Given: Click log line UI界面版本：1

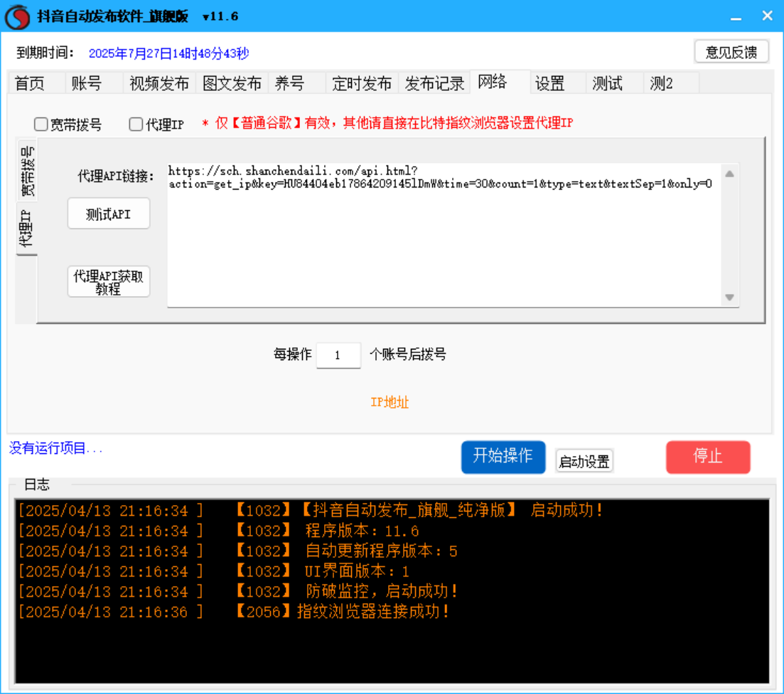Looking at the screenshot, I should [214, 571].
